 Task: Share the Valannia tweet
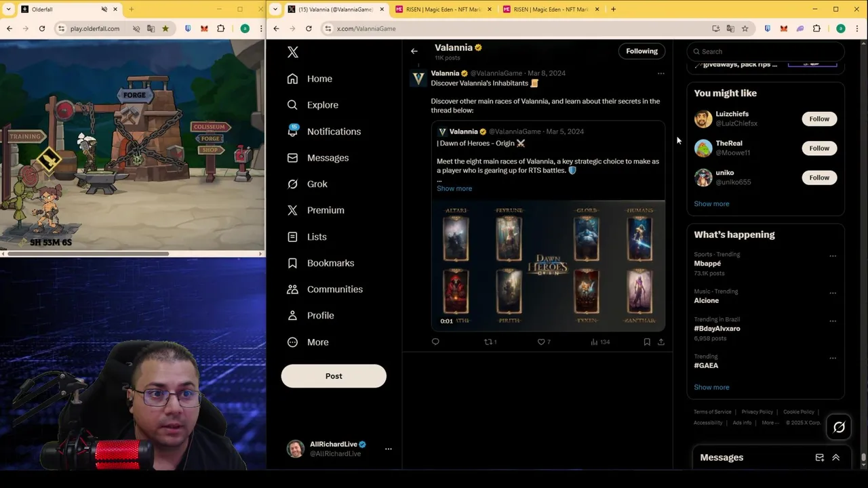point(661,342)
